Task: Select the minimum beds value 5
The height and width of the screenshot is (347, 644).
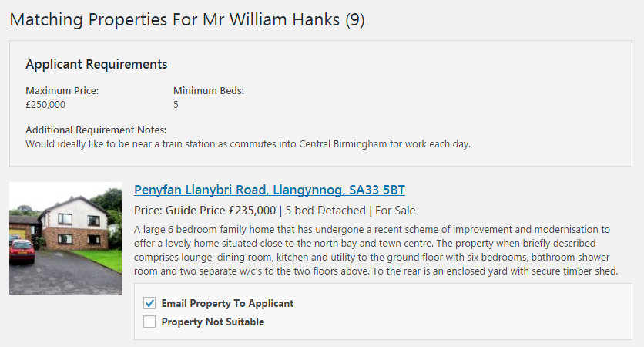Action: 176,105
